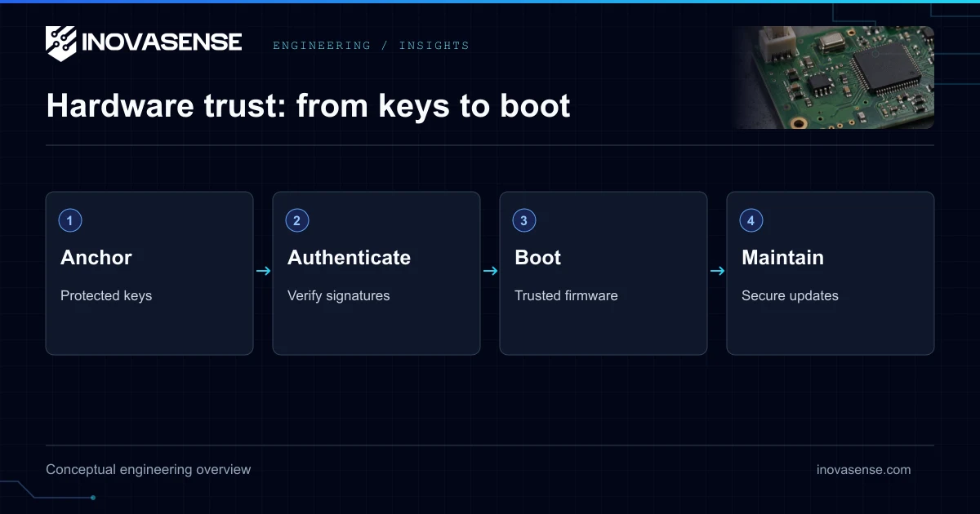
Task: Click the 'Anchor' card heading
Action: point(96,258)
